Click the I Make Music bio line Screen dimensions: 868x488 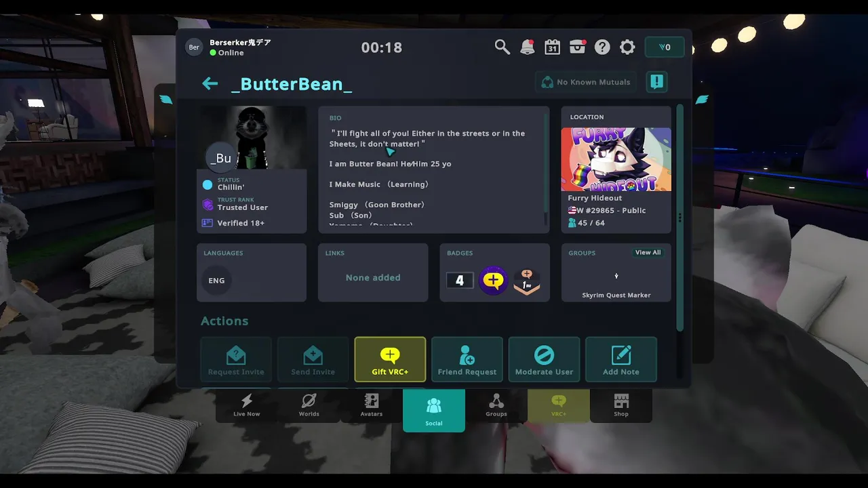(379, 184)
